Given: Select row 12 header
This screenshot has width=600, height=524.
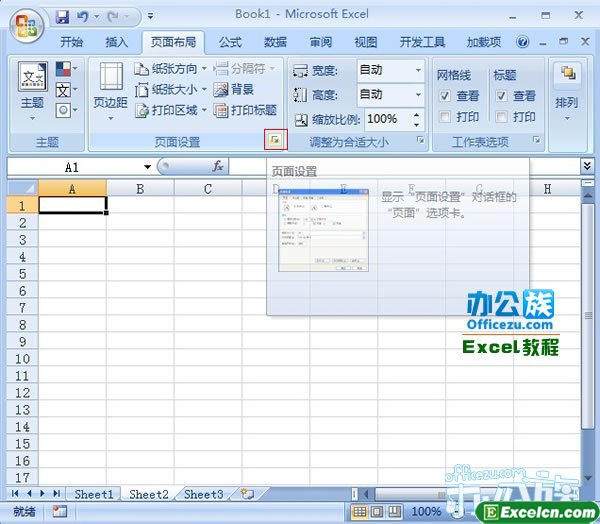Looking at the screenshot, I should (23, 392).
